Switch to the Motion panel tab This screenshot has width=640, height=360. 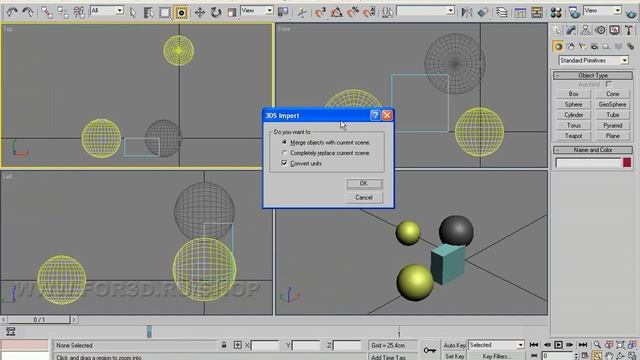600,30
